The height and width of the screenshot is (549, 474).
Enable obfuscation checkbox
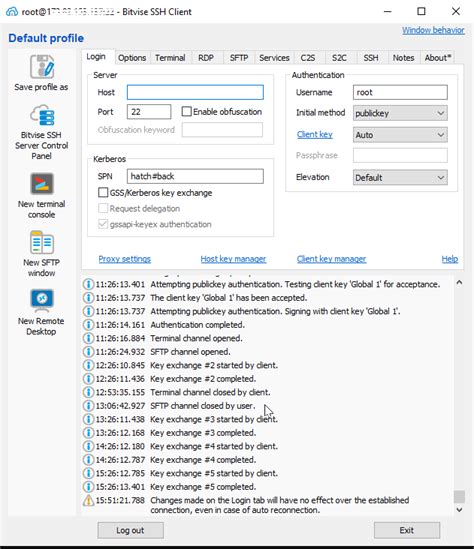187,112
